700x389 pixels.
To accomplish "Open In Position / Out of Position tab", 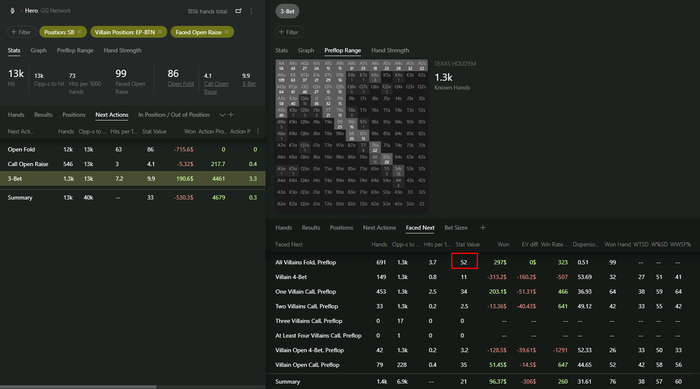I will pyautogui.click(x=174, y=115).
